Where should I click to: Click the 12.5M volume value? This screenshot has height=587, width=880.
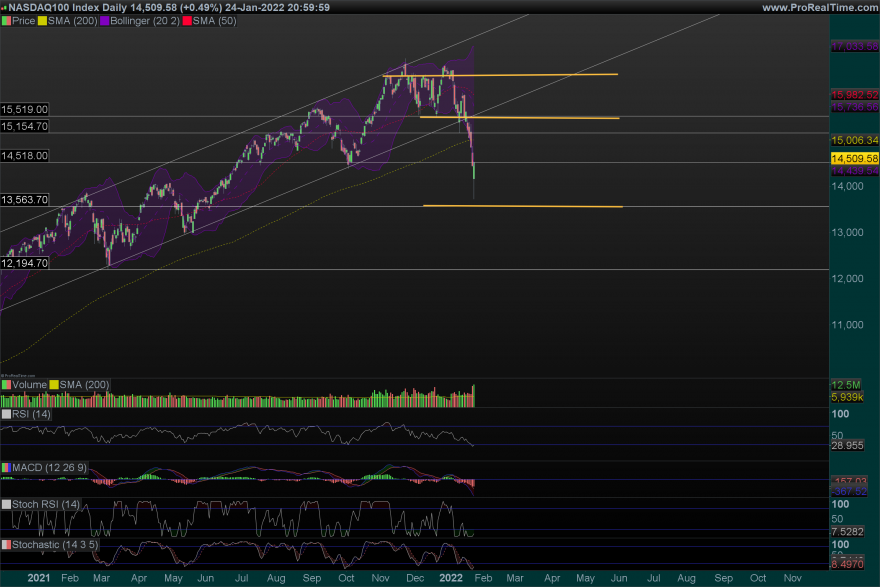pyautogui.click(x=846, y=385)
